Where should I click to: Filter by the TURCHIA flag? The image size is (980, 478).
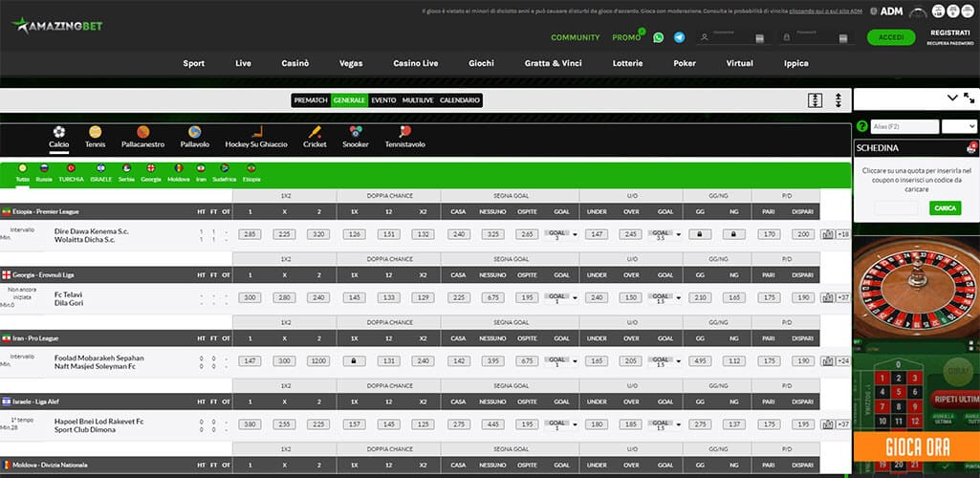[x=71, y=168]
